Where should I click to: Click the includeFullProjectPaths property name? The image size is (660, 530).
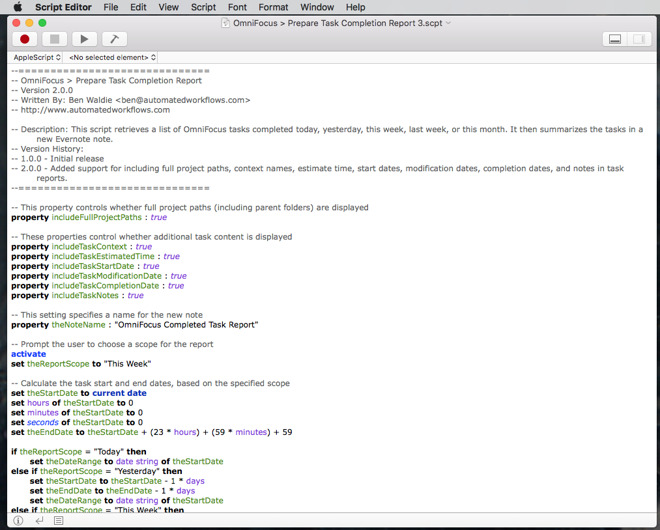click(x=96, y=217)
